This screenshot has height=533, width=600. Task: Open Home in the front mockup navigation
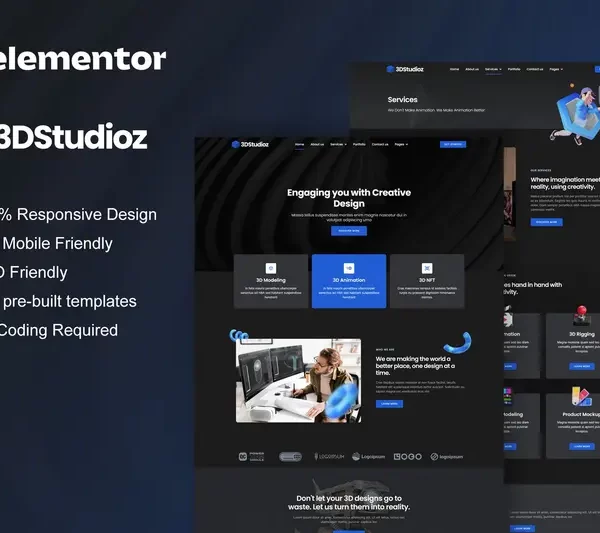click(x=300, y=144)
